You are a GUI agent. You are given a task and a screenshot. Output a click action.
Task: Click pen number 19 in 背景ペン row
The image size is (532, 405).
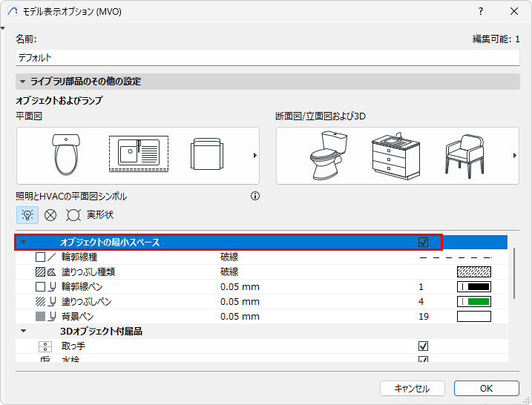click(424, 317)
